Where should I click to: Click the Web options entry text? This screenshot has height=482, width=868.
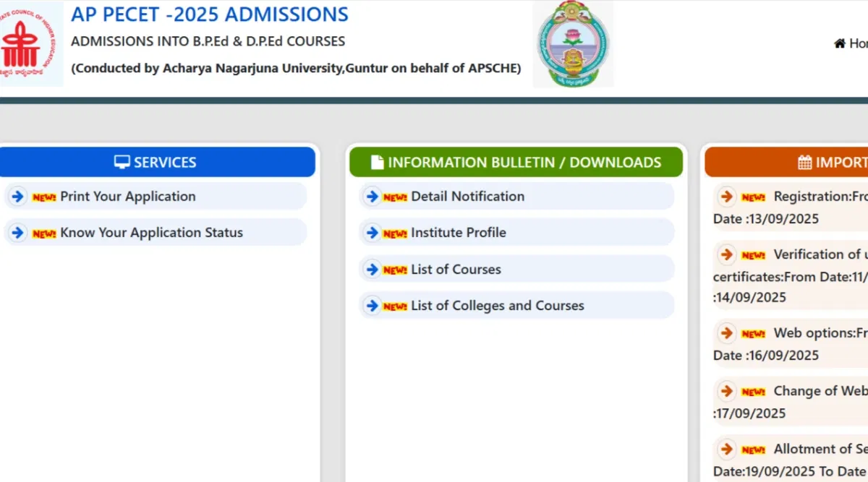coord(820,333)
